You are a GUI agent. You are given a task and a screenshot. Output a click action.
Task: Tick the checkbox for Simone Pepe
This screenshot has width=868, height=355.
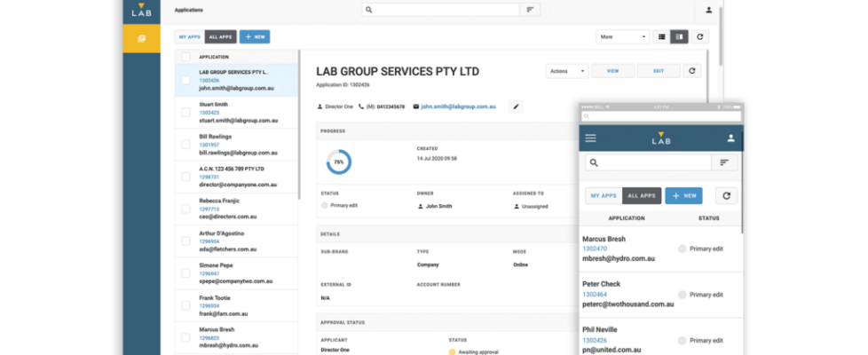point(186,273)
